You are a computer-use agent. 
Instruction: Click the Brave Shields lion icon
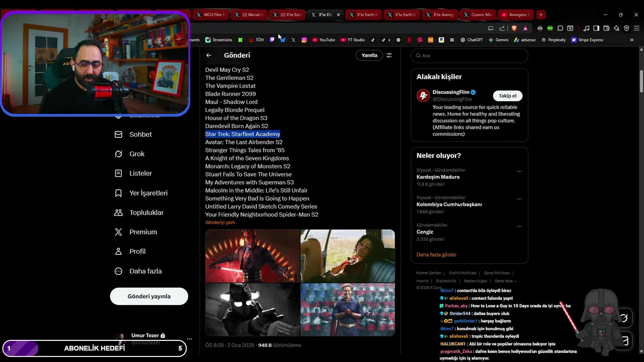click(514, 28)
